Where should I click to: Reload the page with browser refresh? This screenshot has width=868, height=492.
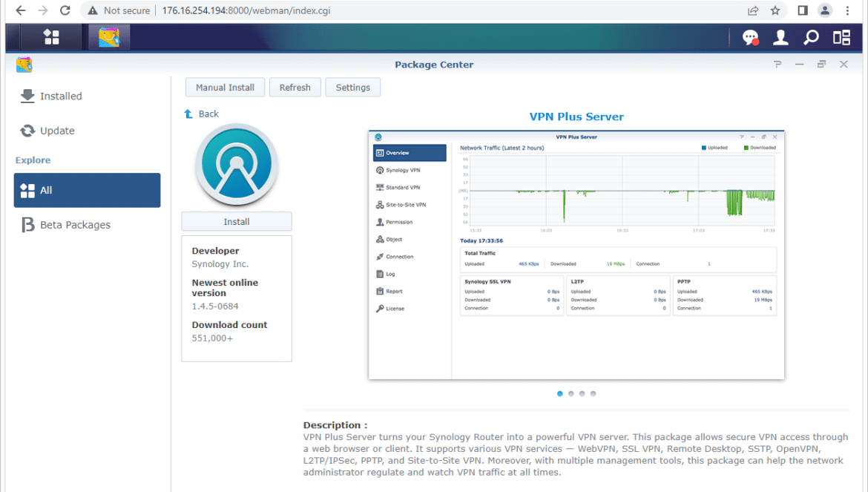coord(65,10)
